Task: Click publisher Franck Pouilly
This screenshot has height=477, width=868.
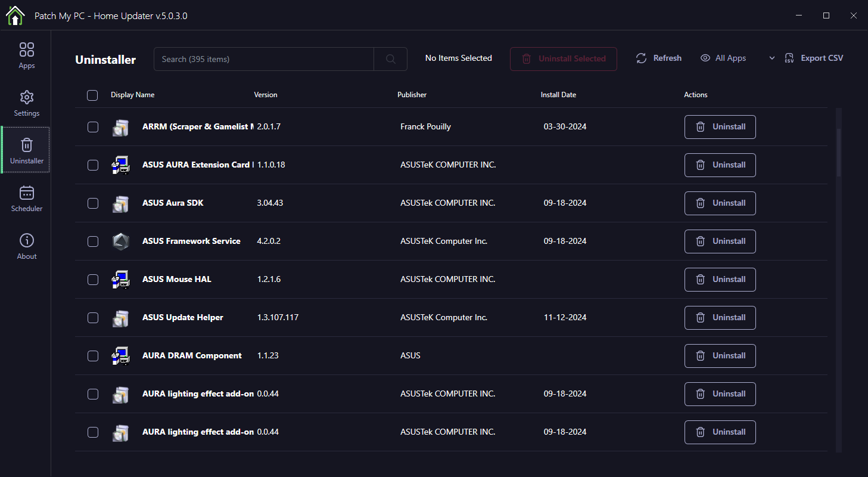Action: [425, 126]
